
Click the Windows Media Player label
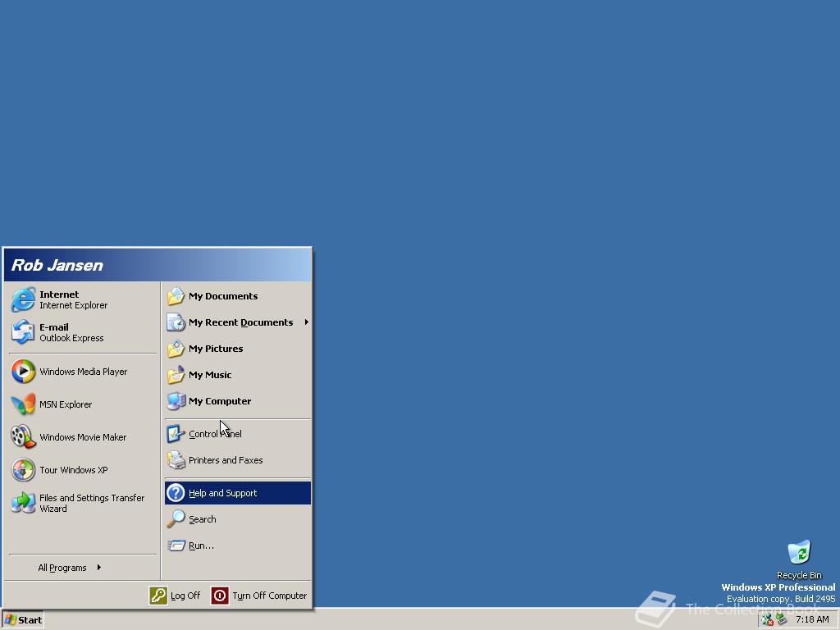pos(83,372)
